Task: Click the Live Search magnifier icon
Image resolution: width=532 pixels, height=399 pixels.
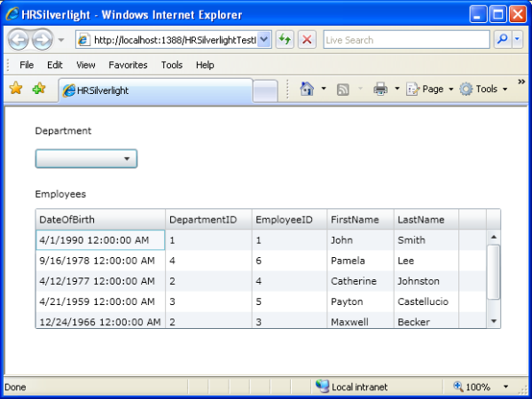Action: coord(502,40)
